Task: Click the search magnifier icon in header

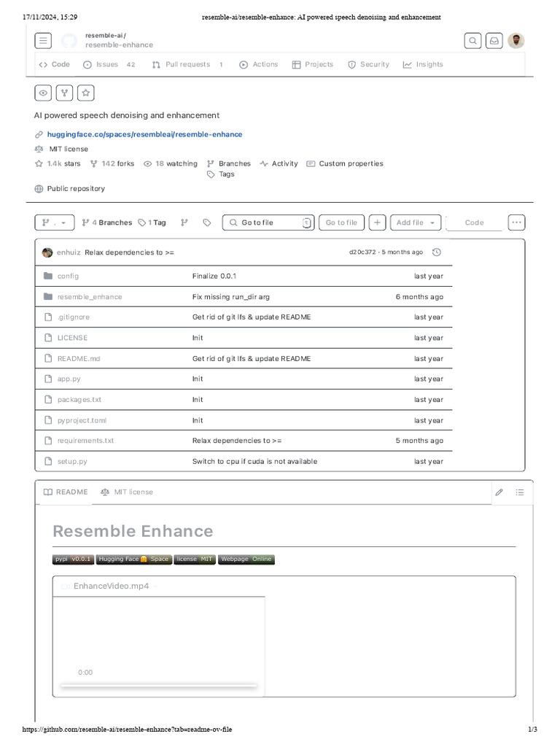Action: pos(473,41)
